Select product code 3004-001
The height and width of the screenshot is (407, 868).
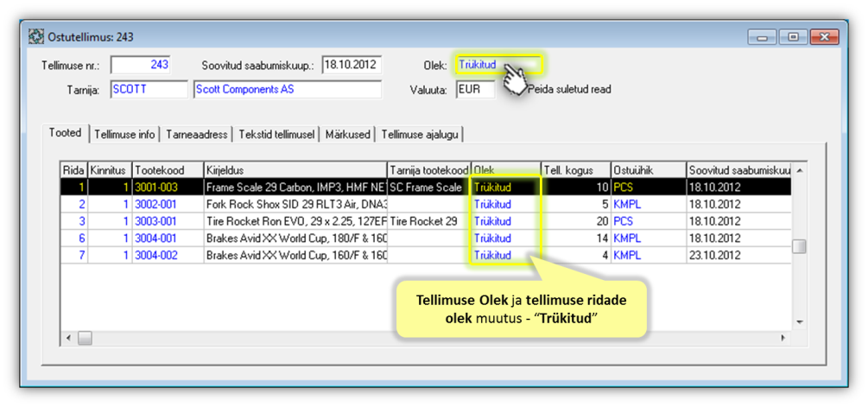pos(168,238)
